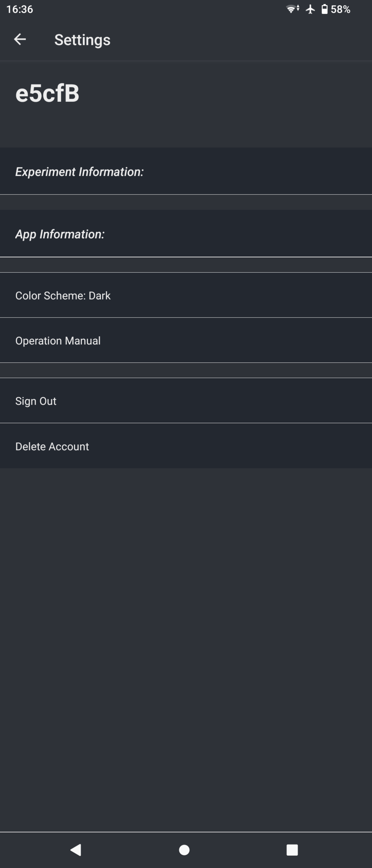
Task: Tap the 58% battery percentage text
Action: tap(340, 9)
